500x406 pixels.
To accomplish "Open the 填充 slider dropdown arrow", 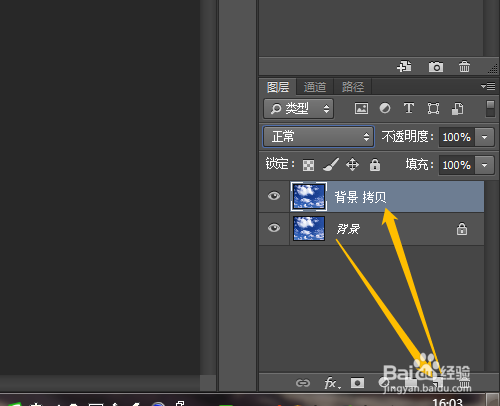I will pyautogui.click(x=484, y=165).
